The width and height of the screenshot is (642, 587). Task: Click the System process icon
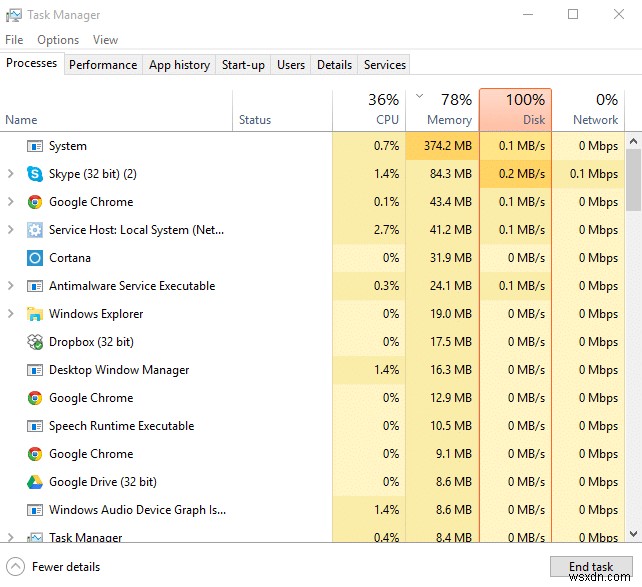coord(35,146)
